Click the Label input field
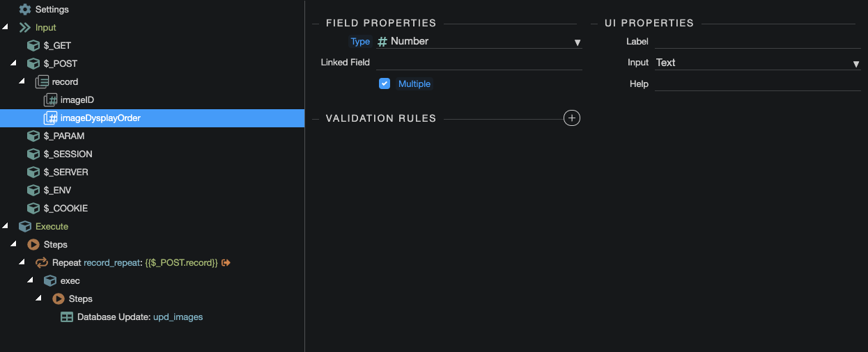The height and width of the screenshot is (352, 868). (x=758, y=42)
